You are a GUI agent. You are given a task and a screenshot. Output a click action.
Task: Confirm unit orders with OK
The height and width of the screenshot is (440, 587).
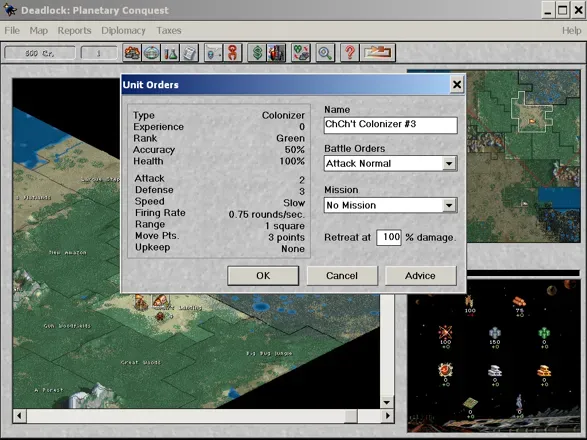tap(263, 276)
